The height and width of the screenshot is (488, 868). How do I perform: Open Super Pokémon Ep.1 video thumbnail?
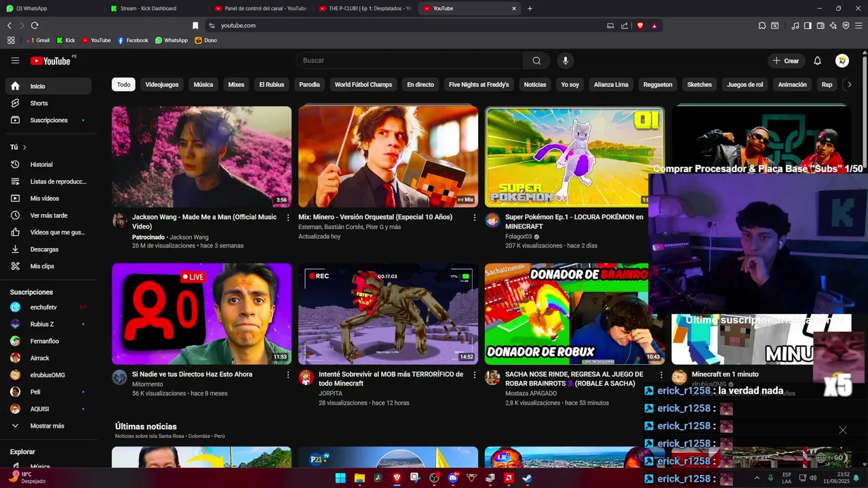click(574, 157)
